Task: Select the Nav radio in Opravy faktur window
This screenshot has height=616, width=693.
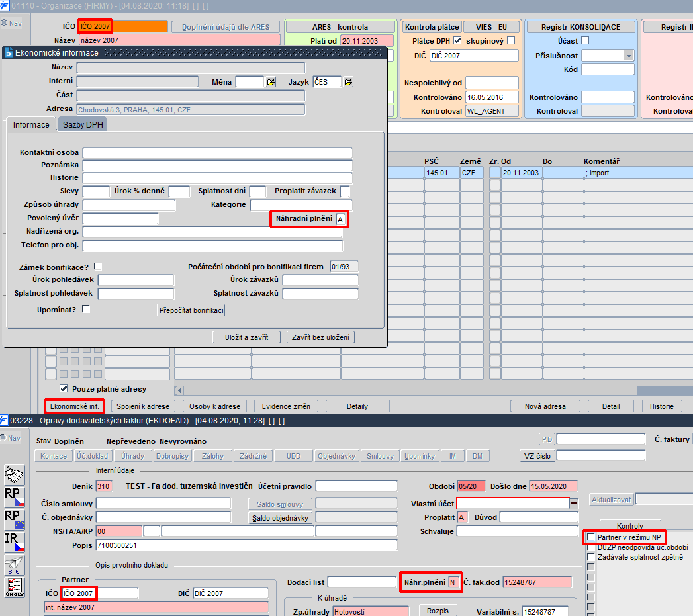Action: pos(3,438)
